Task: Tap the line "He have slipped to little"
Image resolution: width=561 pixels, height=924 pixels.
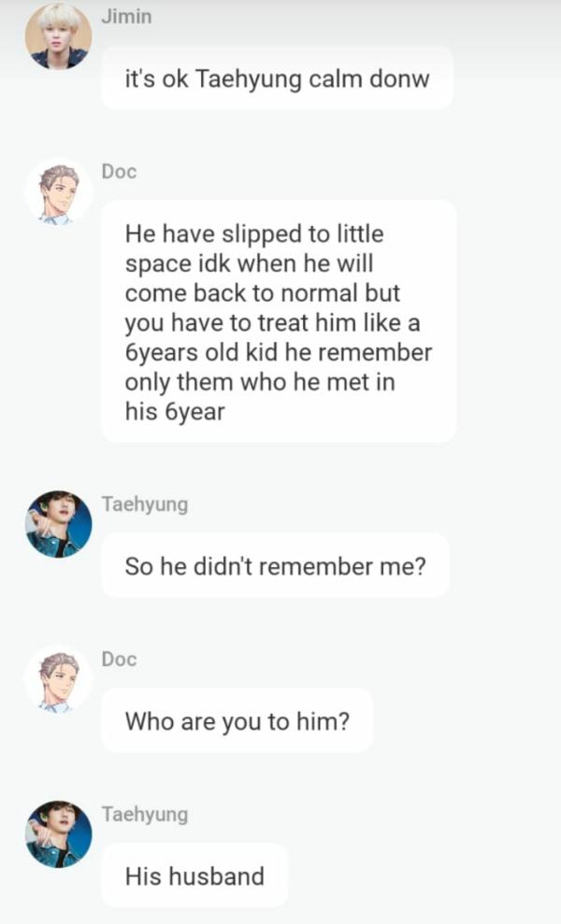Action: tap(254, 234)
